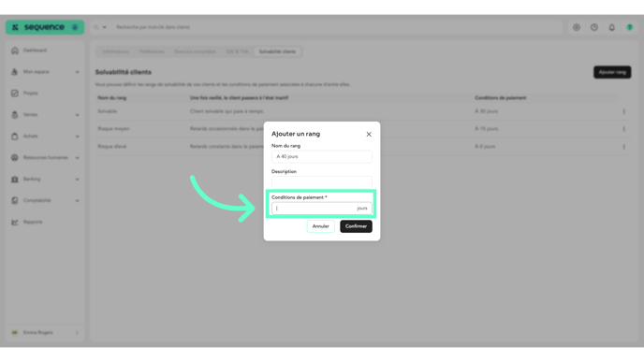Screen dimensions: 644x362
Task: Click the keyword search box
Action: [x=337, y=27]
